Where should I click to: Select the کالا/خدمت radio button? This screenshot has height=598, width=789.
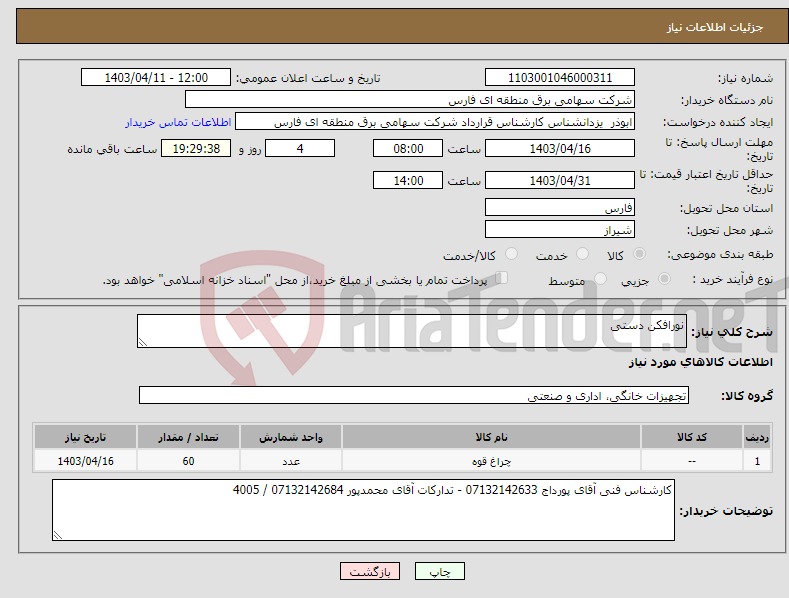tap(511, 254)
